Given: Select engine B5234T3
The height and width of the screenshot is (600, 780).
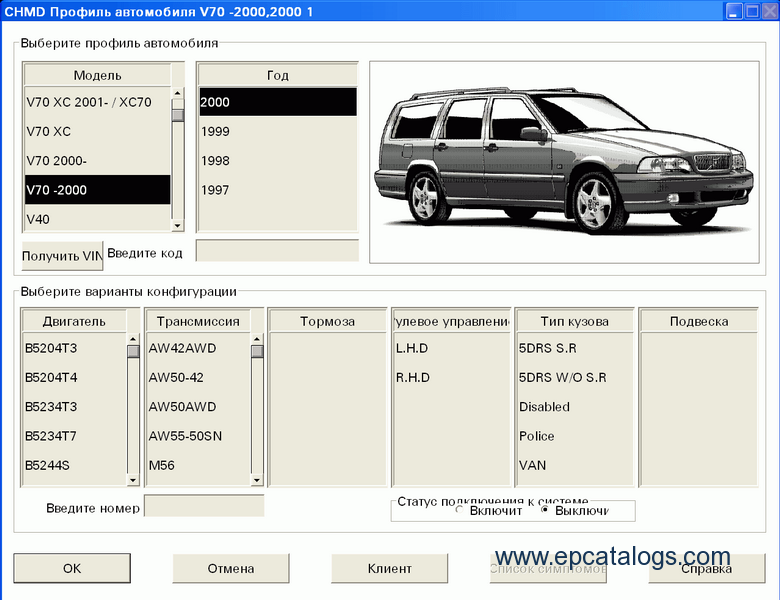Looking at the screenshot, I should 74,407.
